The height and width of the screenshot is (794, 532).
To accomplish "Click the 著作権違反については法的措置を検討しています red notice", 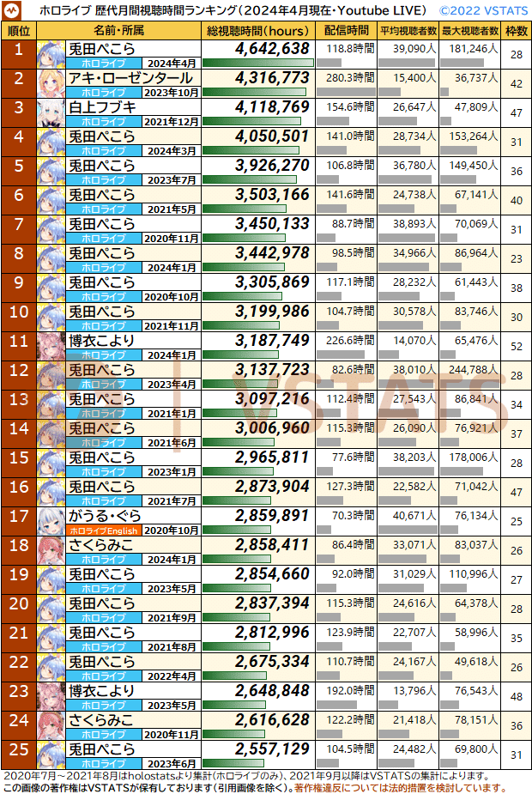I will pos(400,789).
